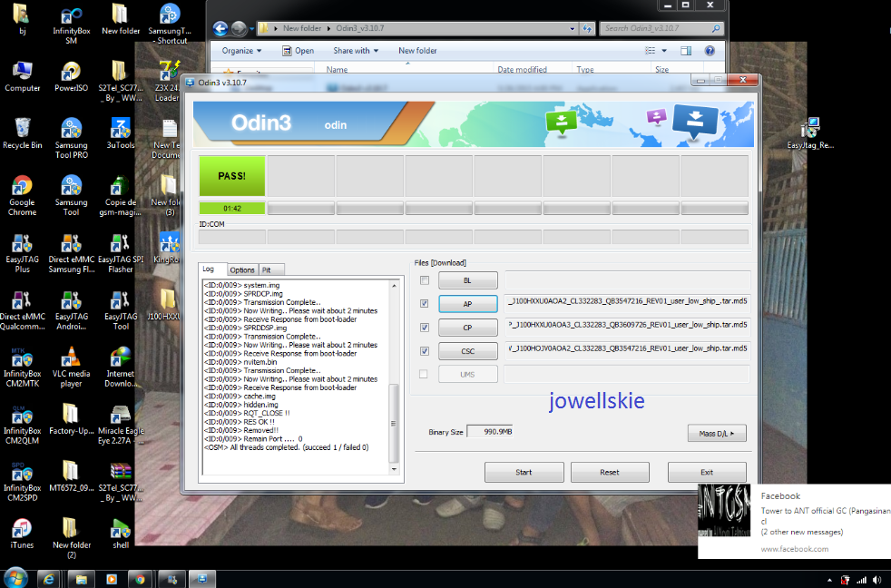Launch Samsung Tool PRO shortcut
Viewport: 891px width, 588px height.
click(x=71, y=138)
